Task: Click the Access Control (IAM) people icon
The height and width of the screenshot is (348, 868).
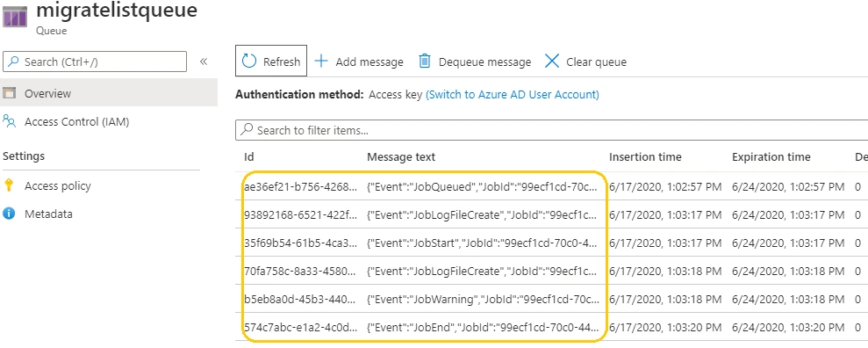Action: point(9,120)
